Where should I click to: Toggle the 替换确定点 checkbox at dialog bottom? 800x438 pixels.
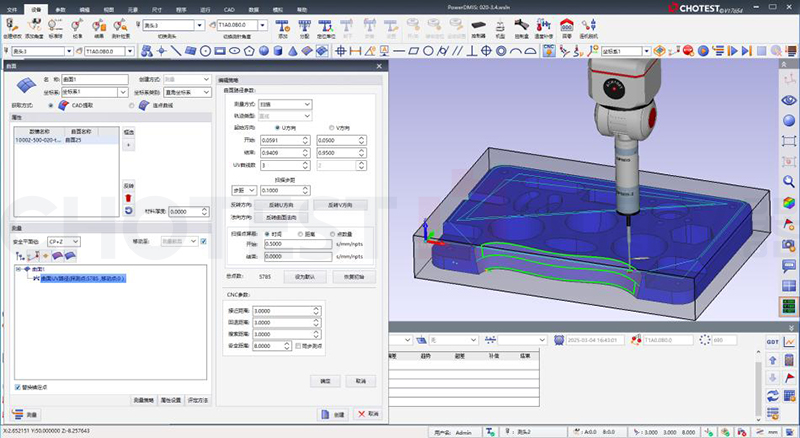point(18,387)
